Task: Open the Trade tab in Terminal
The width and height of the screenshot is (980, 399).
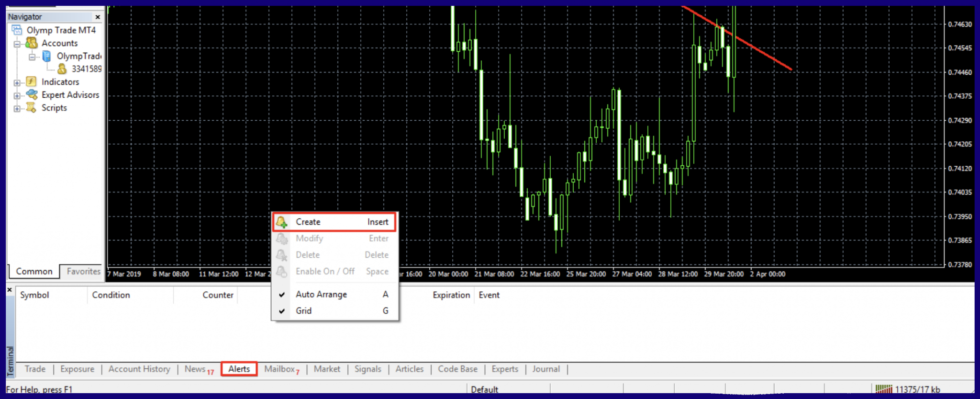Action: (x=35, y=369)
